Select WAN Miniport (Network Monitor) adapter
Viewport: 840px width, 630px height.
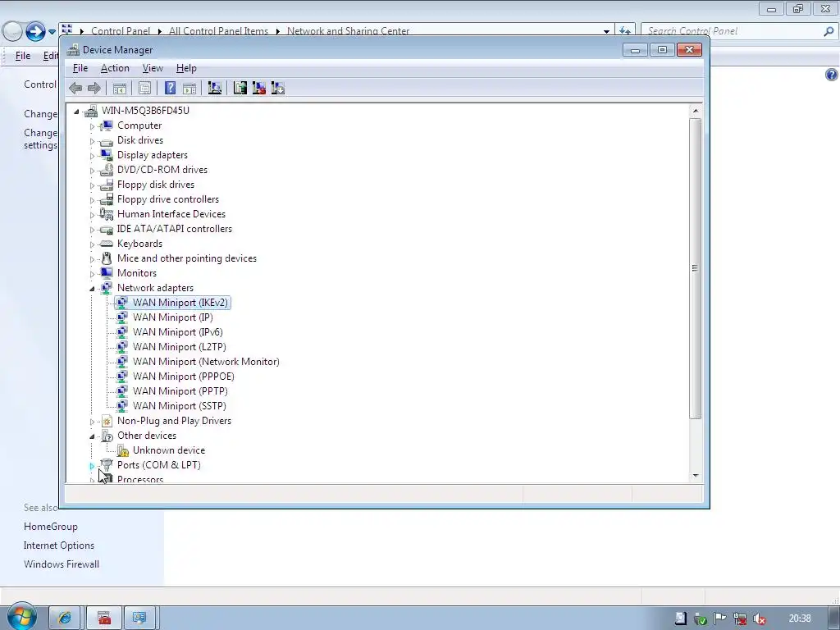click(206, 362)
